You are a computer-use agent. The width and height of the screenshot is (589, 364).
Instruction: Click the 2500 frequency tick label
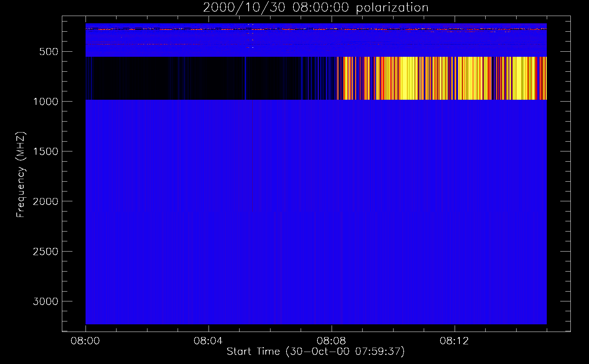point(46,252)
